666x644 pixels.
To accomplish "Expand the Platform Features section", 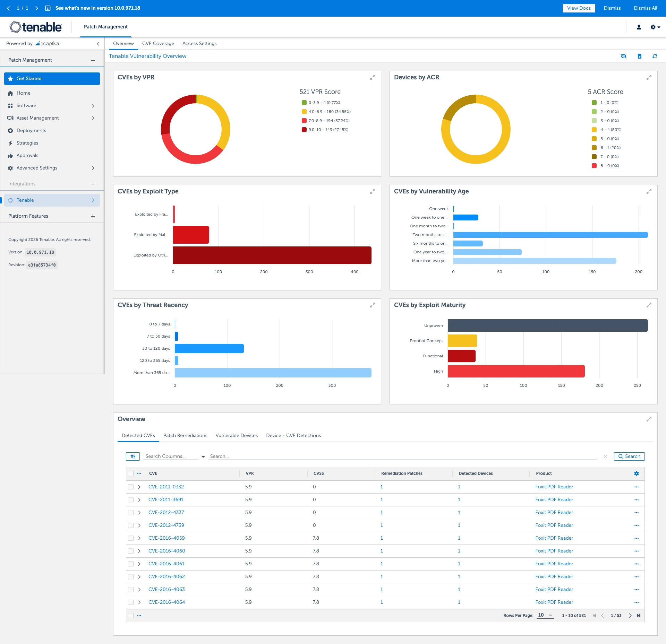I will coord(93,216).
